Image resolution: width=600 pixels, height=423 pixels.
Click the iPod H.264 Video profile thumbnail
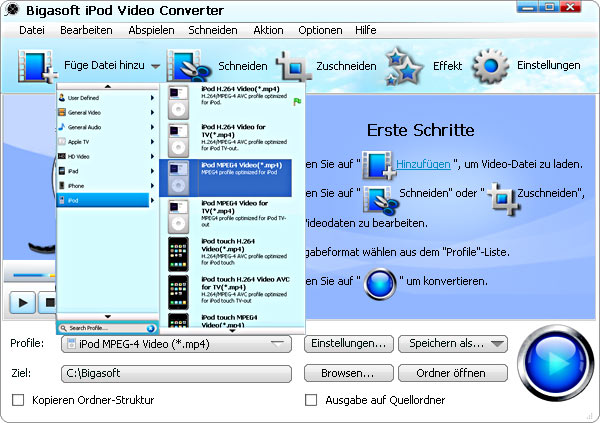pyautogui.click(x=178, y=103)
